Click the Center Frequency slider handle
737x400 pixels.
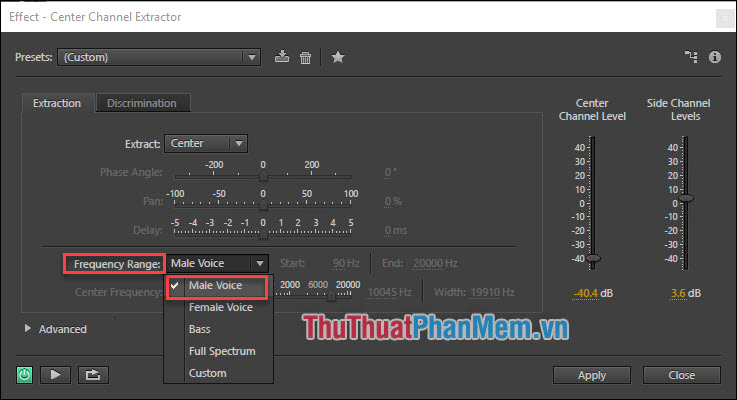tap(331, 296)
